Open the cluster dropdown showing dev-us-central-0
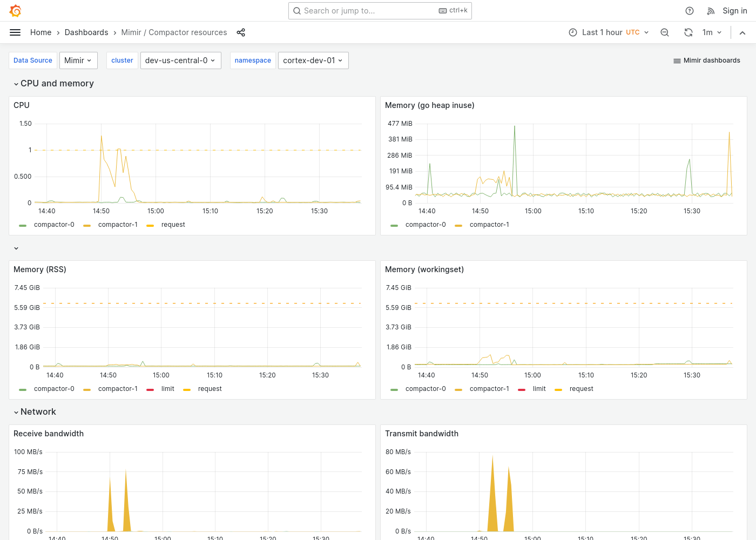756x540 pixels. (180, 60)
